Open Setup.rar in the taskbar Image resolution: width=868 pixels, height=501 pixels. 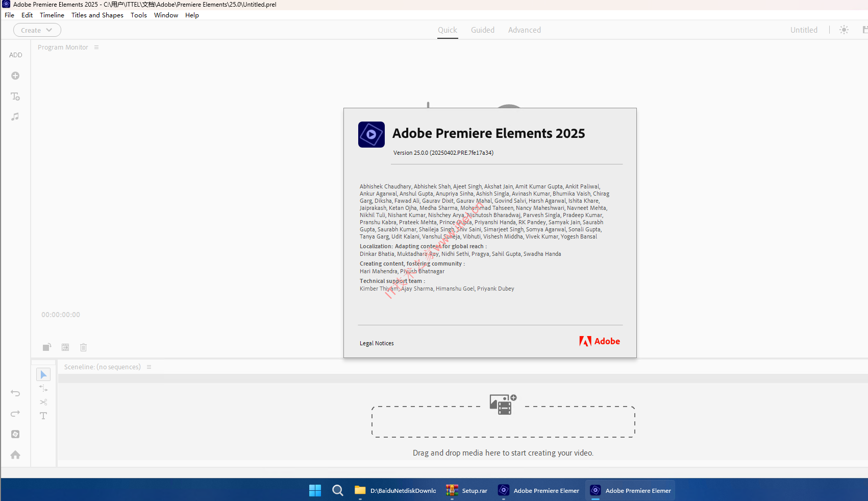tap(467, 490)
